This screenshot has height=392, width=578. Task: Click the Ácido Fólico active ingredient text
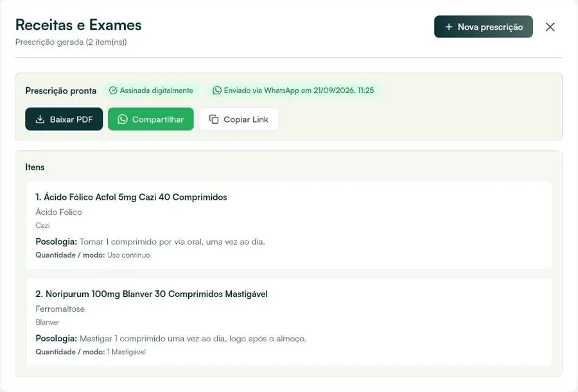[59, 212]
